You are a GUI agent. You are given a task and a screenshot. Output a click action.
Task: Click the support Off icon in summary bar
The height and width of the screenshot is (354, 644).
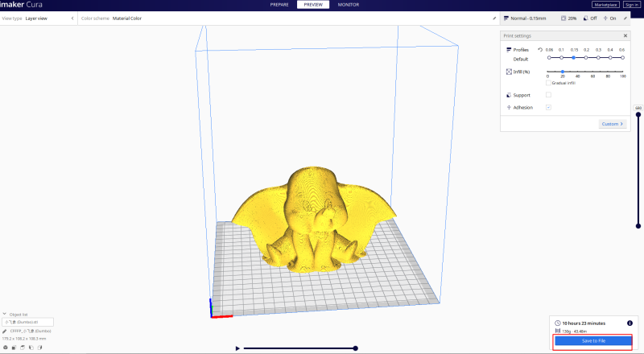tap(586, 19)
